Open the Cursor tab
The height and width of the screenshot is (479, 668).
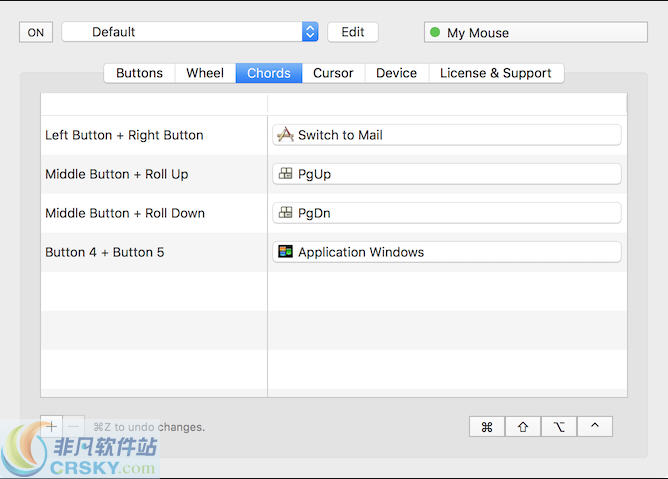pos(333,73)
